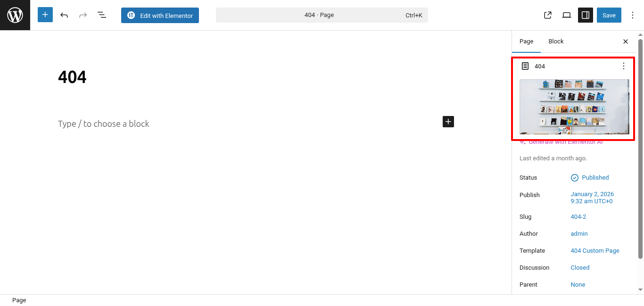Click the View Page external link icon
Viewport: 644px width, 306px height.
coord(548,15)
